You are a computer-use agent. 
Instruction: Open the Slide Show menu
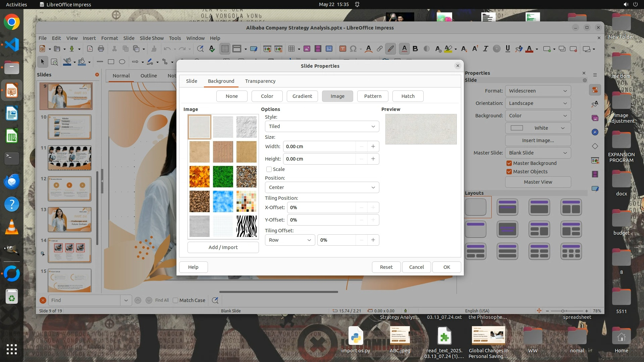click(152, 38)
